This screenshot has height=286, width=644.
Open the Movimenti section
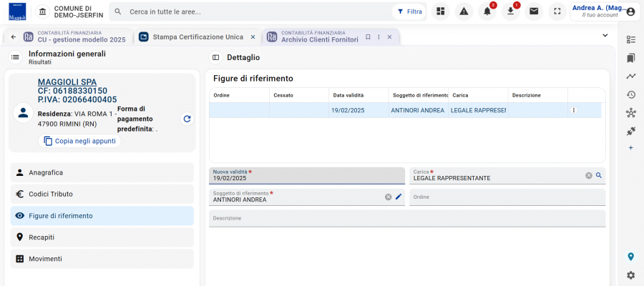102,259
